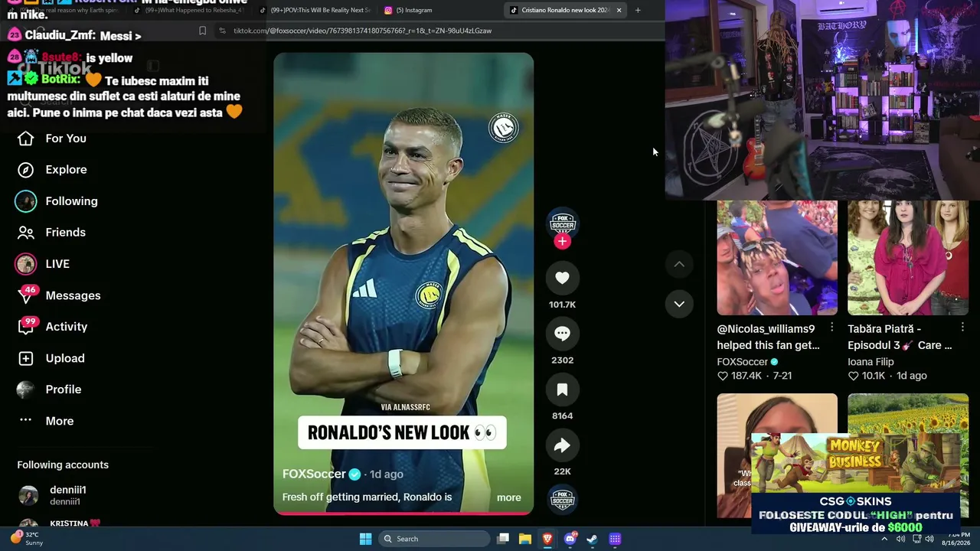Open FOX Soccer avatar beside the video
The image size is (980, 551).
coord(562,223)
